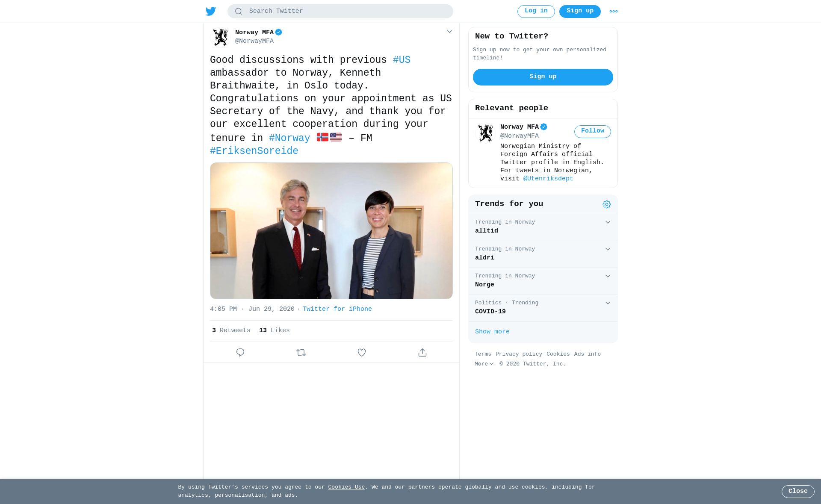Reply to the Norway MFA tweet
821x504 pixels.
(x=240, y=352)
